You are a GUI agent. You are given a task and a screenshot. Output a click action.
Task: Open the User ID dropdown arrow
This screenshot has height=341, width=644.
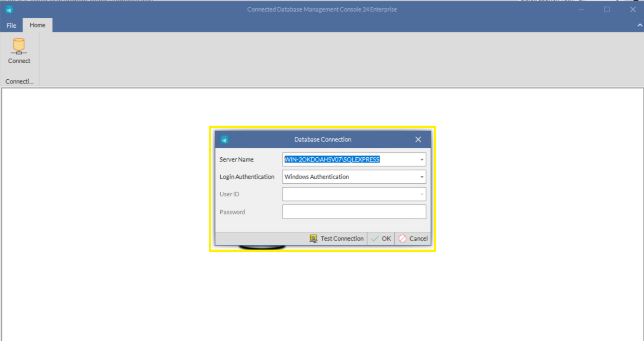click(422, 195)
